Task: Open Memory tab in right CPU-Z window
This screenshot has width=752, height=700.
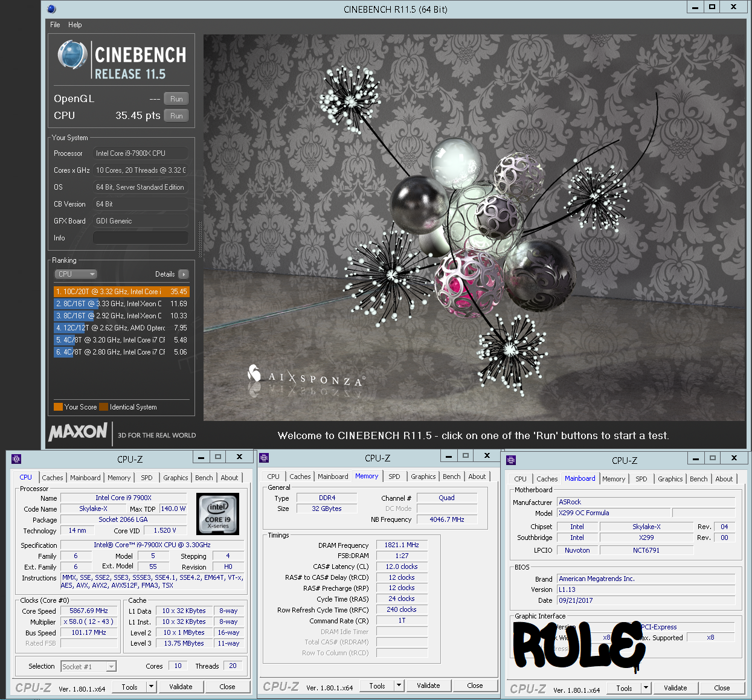Action: click(x=614, y=479)
